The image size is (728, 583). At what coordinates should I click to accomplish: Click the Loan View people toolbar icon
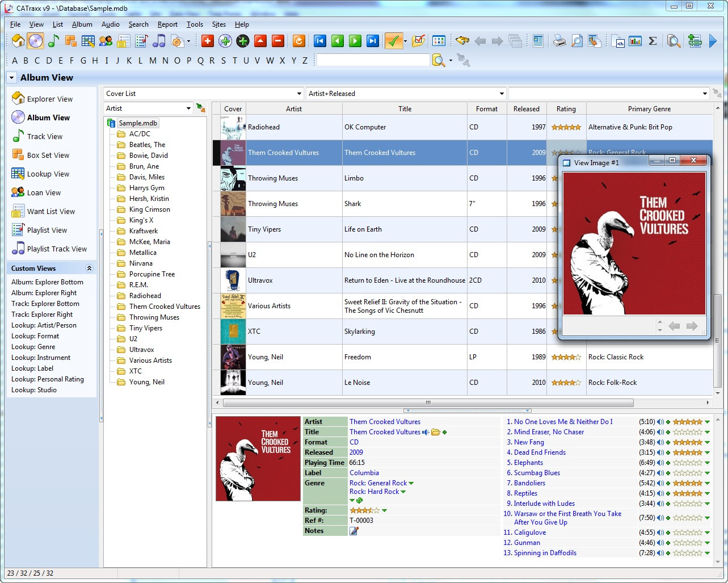point(106,41)
